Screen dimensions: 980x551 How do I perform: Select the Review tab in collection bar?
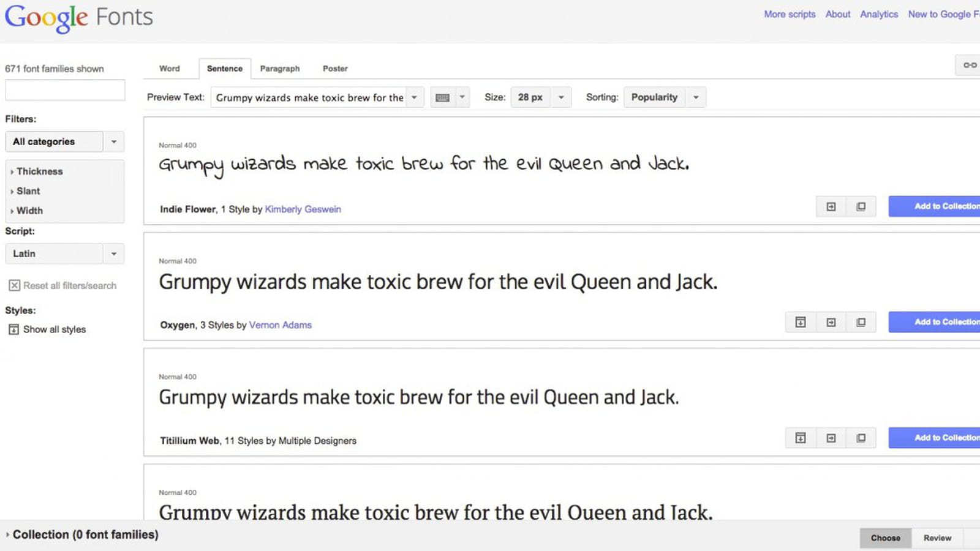point(937,538)
